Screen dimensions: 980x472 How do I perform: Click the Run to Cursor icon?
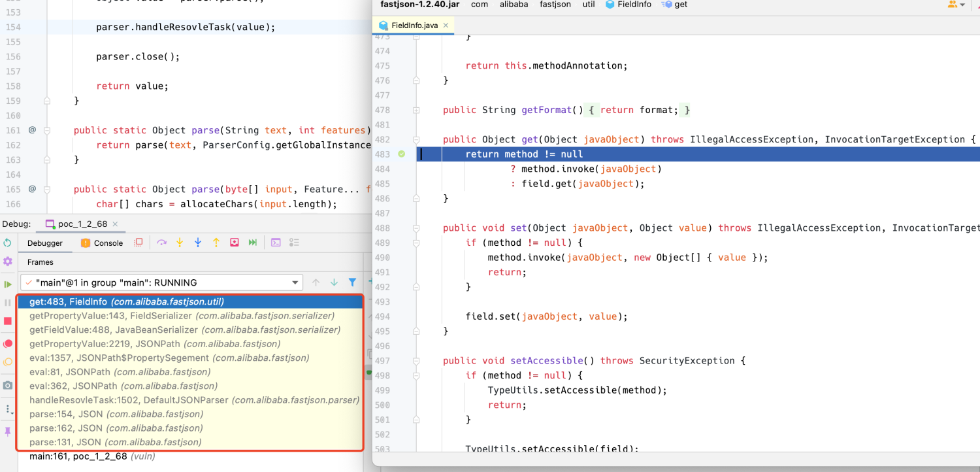(253, 243)
